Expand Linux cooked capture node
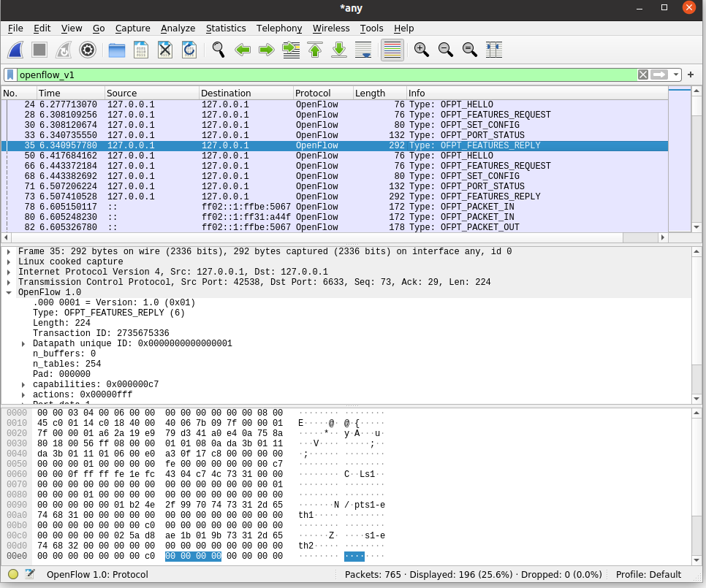The width and height of the screenshot is (706, 588). pyautogui.click(x=9, y=261)
